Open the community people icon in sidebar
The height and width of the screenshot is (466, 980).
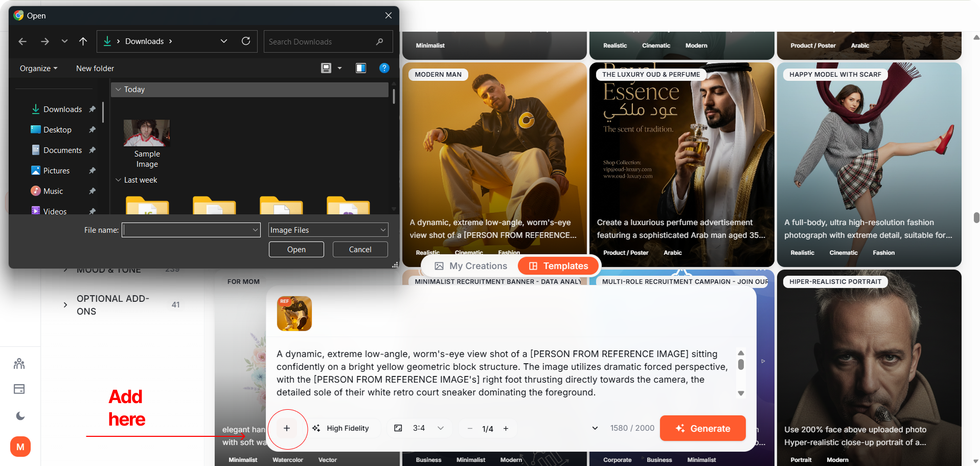pyautogui.click(x=19, y=364)
